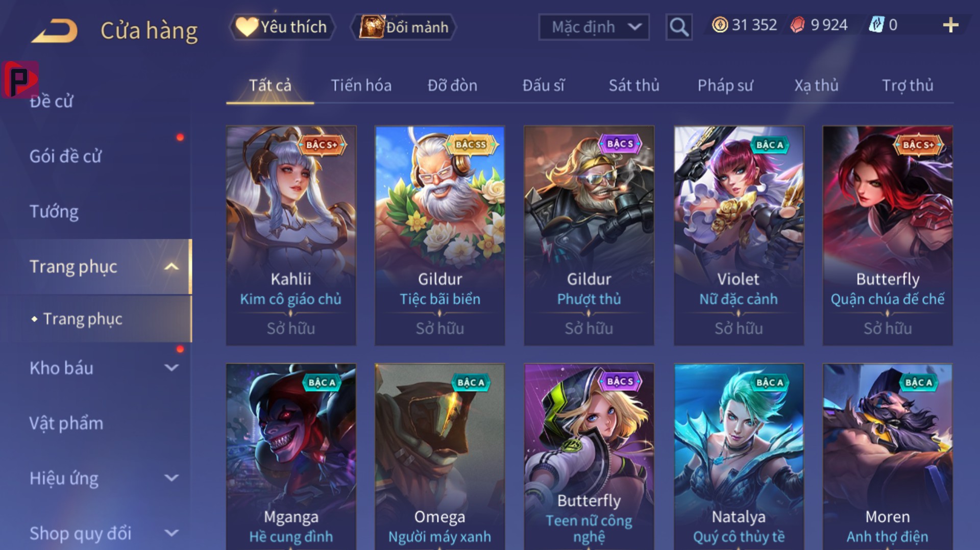Screen dimensions: 980x550
Task: Collapse the Trang phục sidebar section
Action: pyautogui.click(x=171, y=266)
